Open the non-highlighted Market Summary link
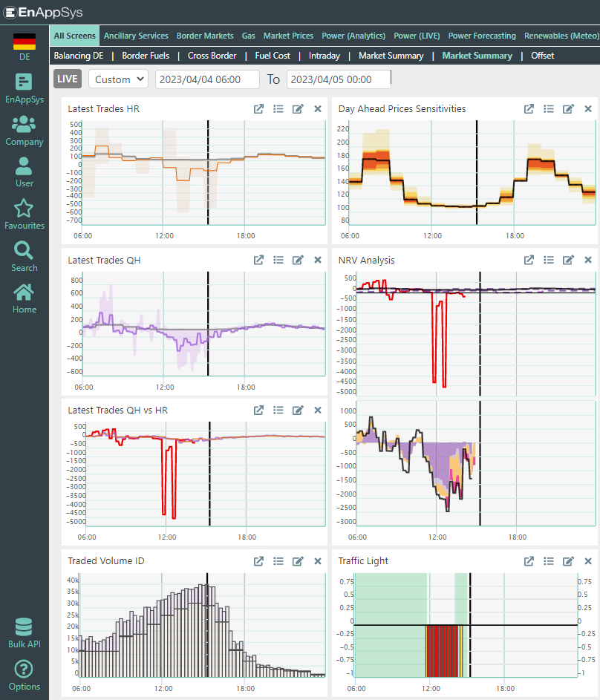600x700 pixels. coord(391,56)
